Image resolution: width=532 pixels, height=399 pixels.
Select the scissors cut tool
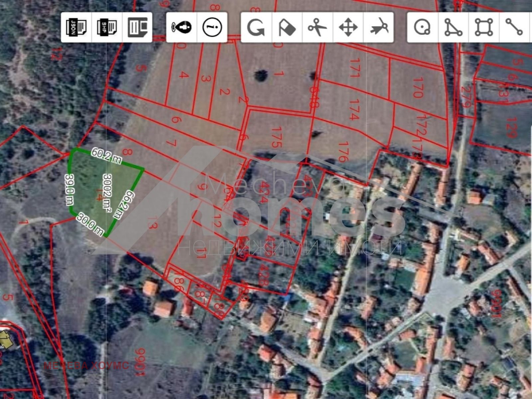[x=318, y=27]
